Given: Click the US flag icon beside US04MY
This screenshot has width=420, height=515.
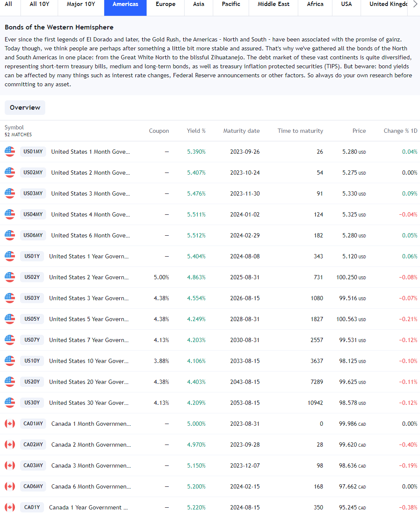Looking at the screenshot, I should (x=10, y=214).
